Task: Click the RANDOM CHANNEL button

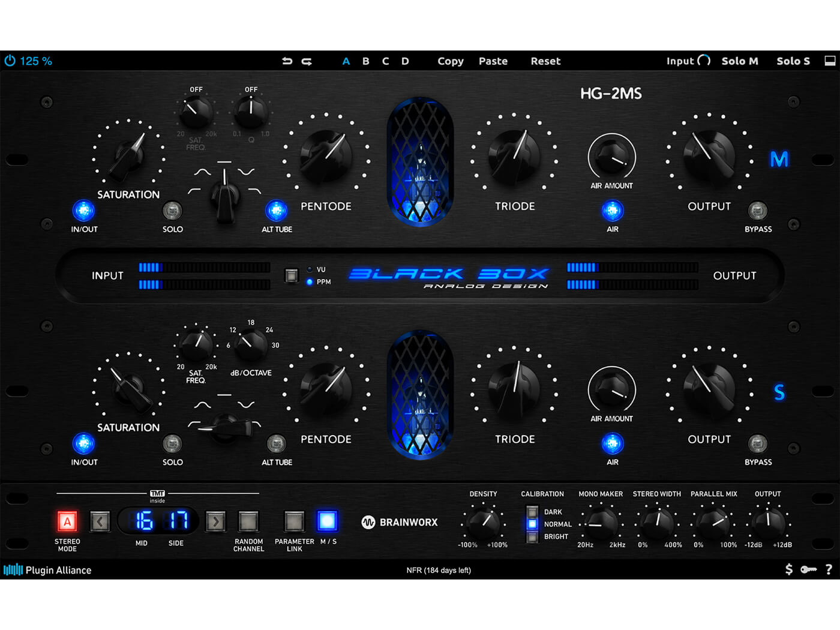Action: tap(248, 521)
